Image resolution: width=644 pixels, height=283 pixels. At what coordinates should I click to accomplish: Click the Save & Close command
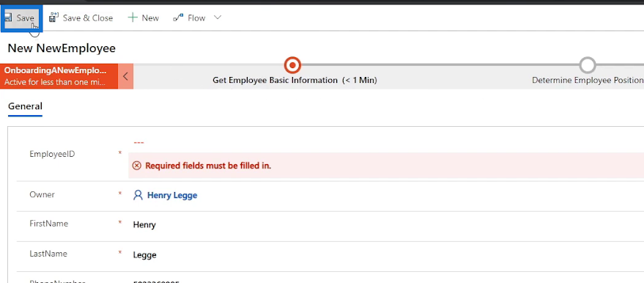pyautogui.click(x=81, y=18)
